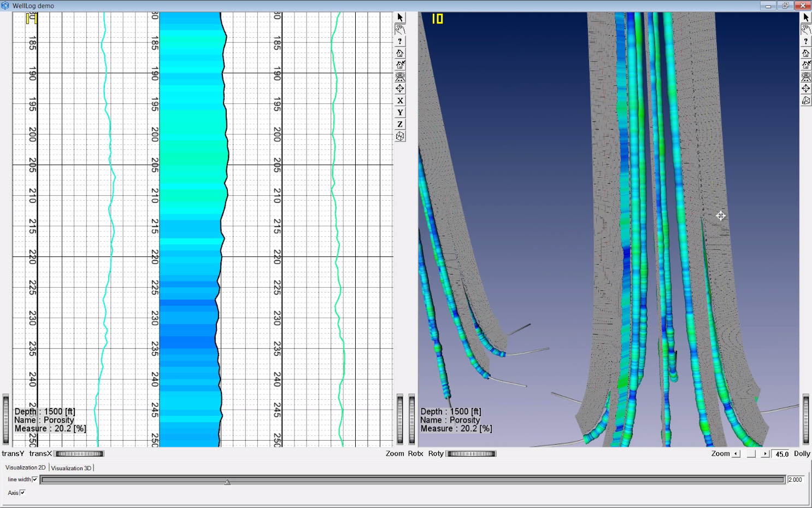Click the Rotx vertical thumbwheel left of 3D view

[x=411, y=419]
